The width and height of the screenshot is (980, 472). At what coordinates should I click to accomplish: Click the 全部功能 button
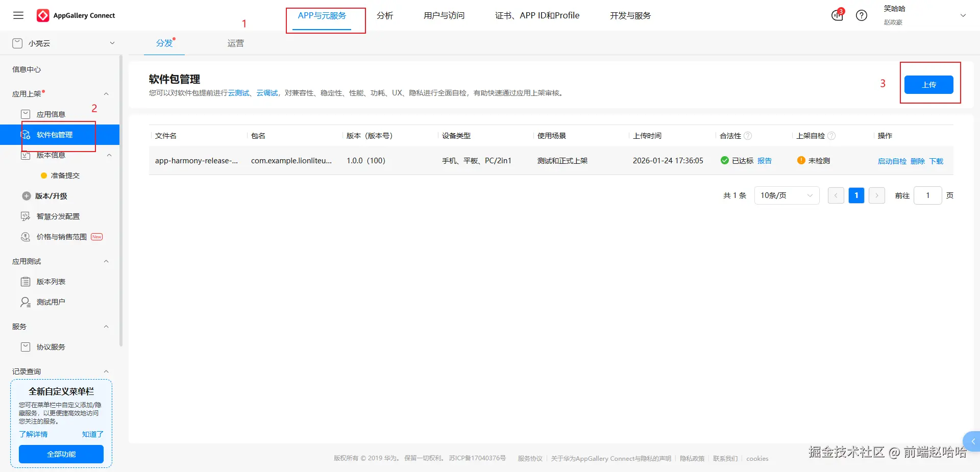[61, 454]
